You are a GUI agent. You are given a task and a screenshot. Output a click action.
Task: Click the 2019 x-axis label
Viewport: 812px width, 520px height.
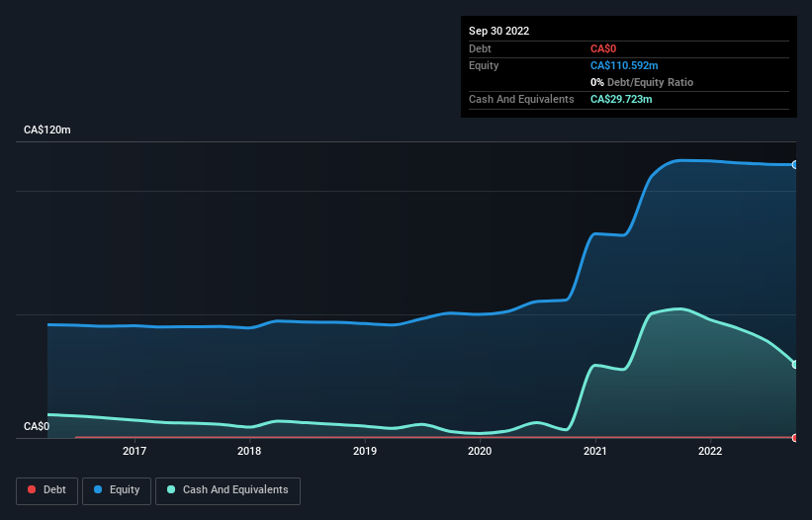[x=365, y=451]
